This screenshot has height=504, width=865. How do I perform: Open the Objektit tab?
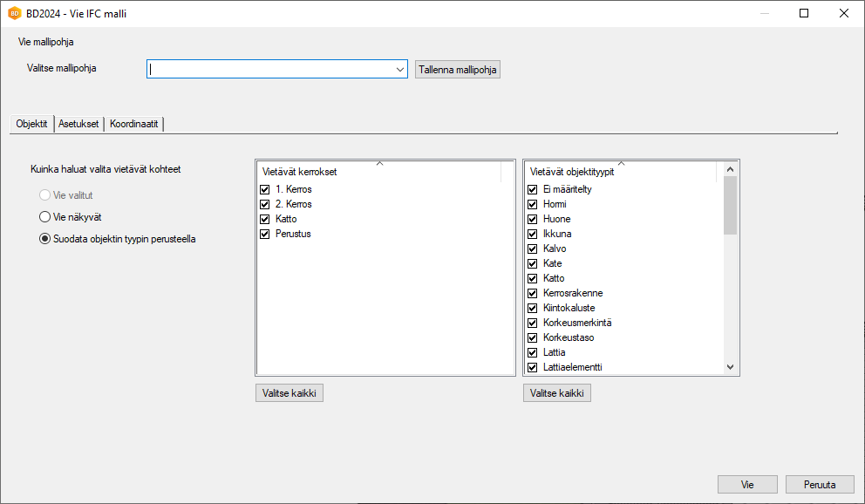click(x=31, y=124)
